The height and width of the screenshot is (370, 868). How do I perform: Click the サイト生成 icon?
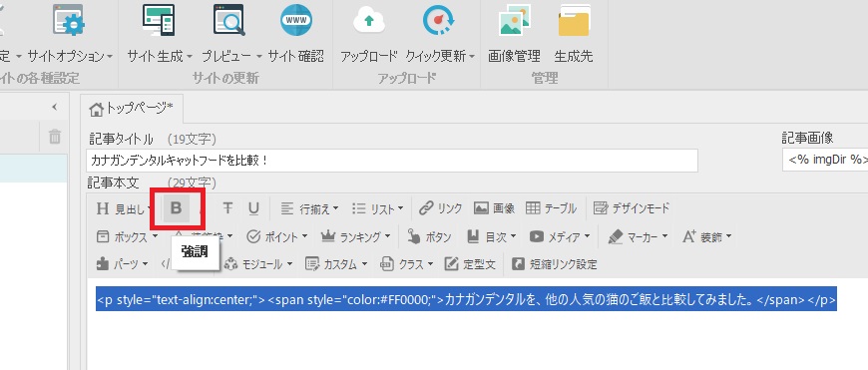pyautogui.click(x=159, y=21)
